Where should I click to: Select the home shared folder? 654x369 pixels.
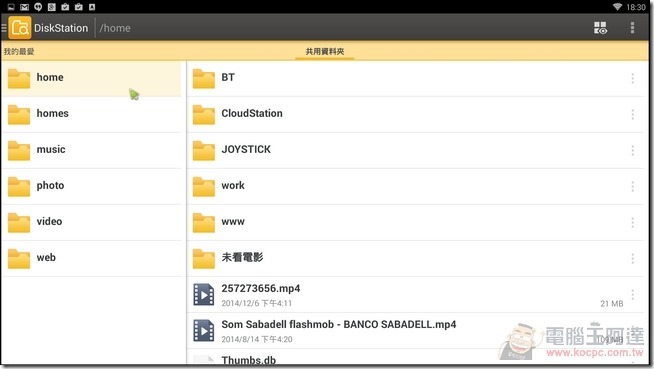92,78
